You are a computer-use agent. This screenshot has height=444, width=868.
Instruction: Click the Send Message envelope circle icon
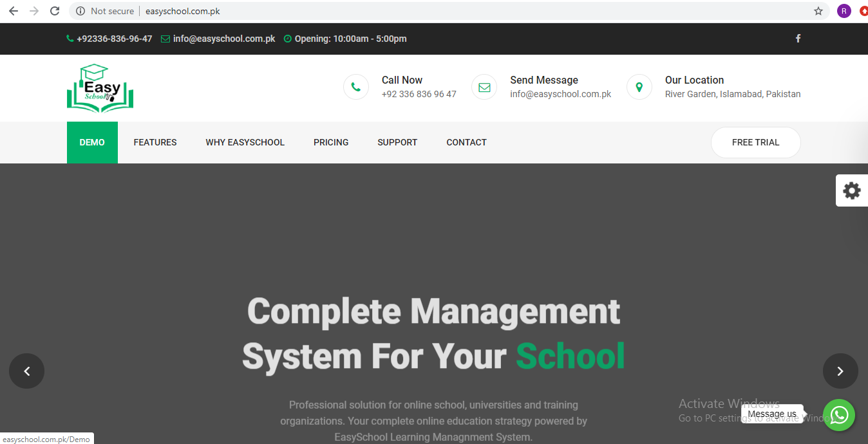tap(484, 87)
